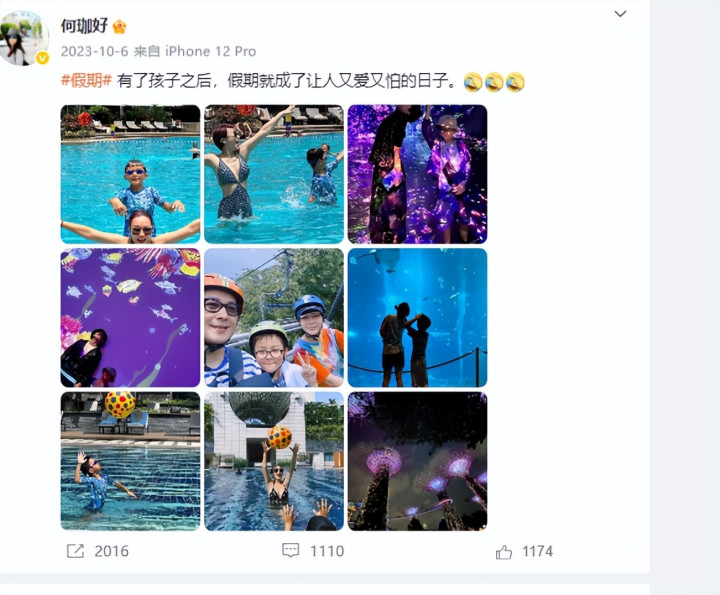Click the 2023-10-6 post timestamp
720x595 pixels.
[94, 51]
